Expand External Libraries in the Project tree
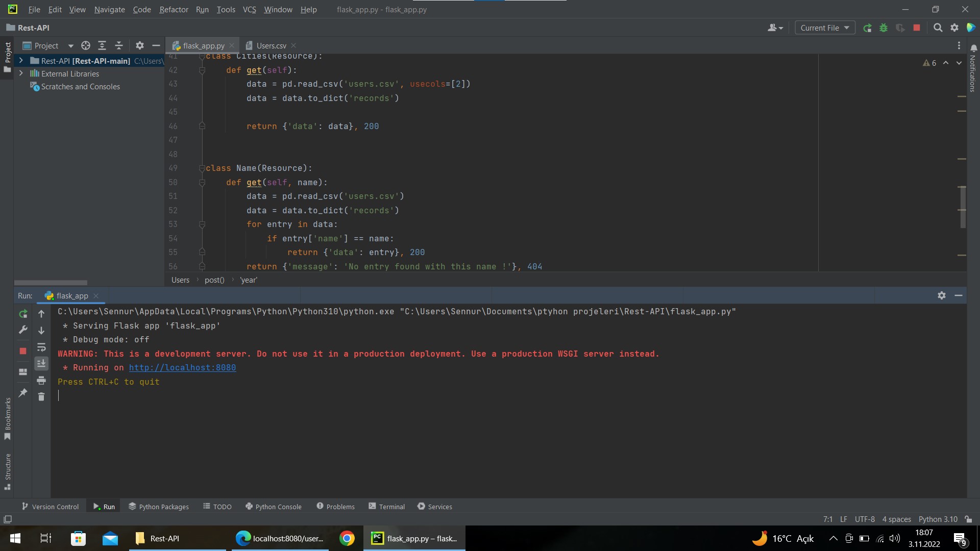Image resolution: width=980 pixels, height=551 pixels. 20,73
